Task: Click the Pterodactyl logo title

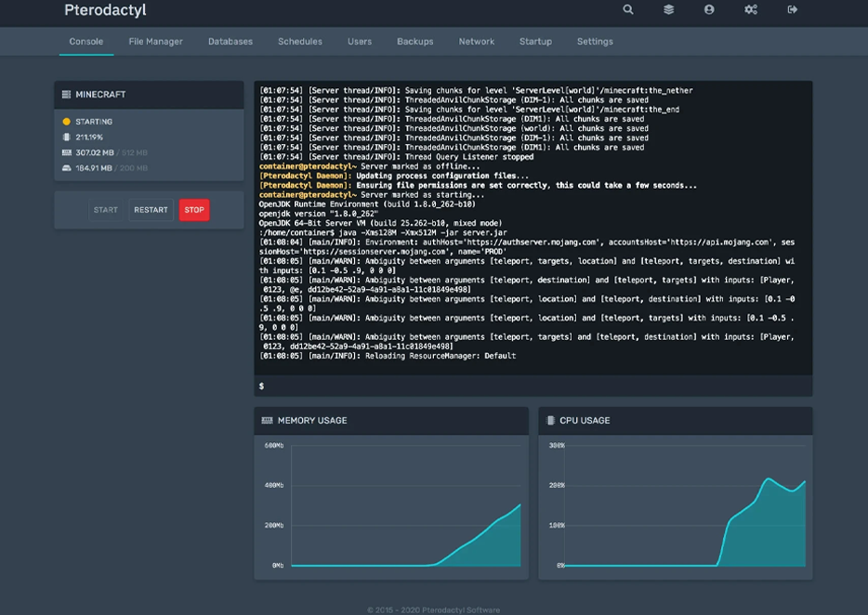Action: [105, 11]
